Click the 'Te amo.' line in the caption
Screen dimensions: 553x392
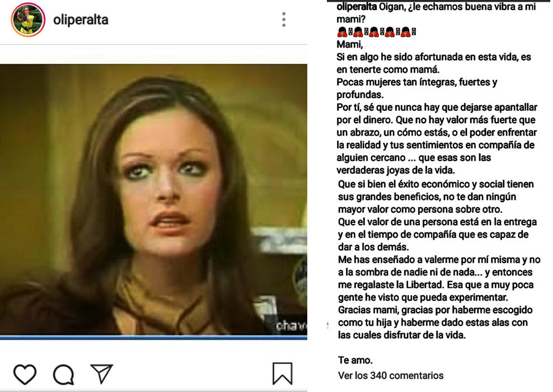pyautogui.click(x=355, y=360)
